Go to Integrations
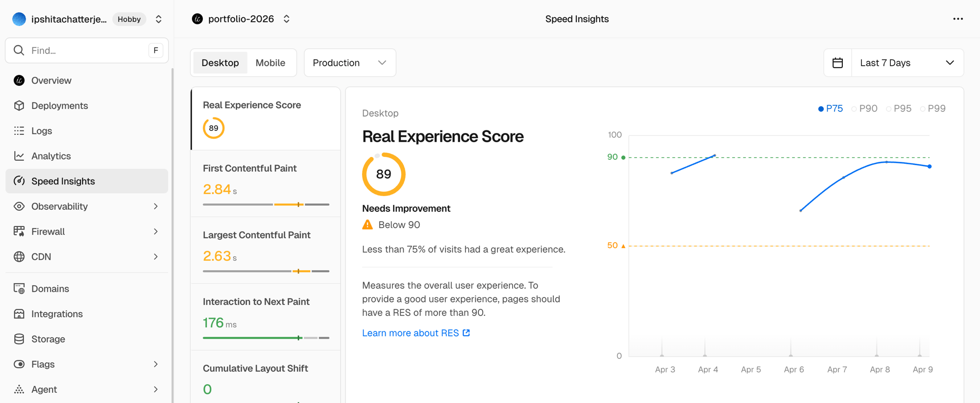Image resolution: width=980 pixels, height=403 pixels. [87, 314]
